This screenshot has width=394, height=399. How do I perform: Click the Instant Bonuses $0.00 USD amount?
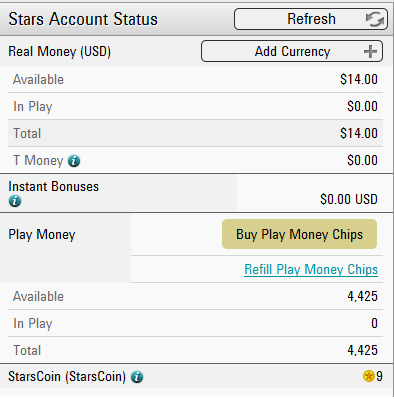click(349, 199)
